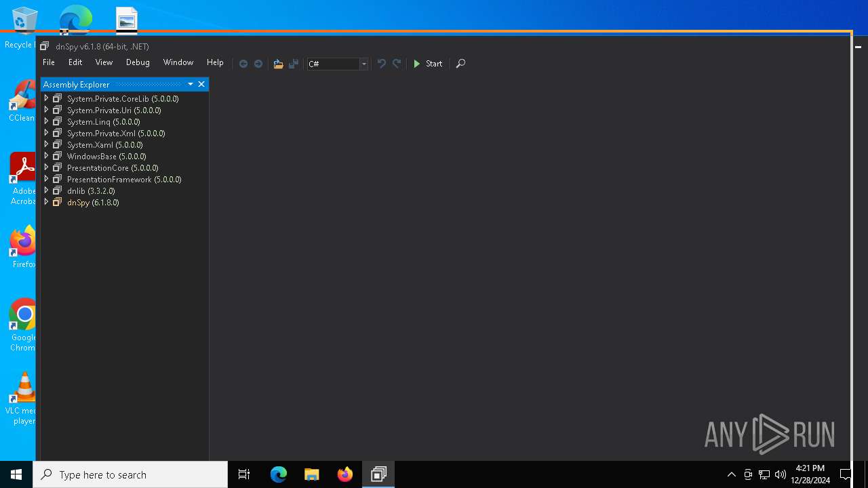Open the notification center icon

[846, 474]
